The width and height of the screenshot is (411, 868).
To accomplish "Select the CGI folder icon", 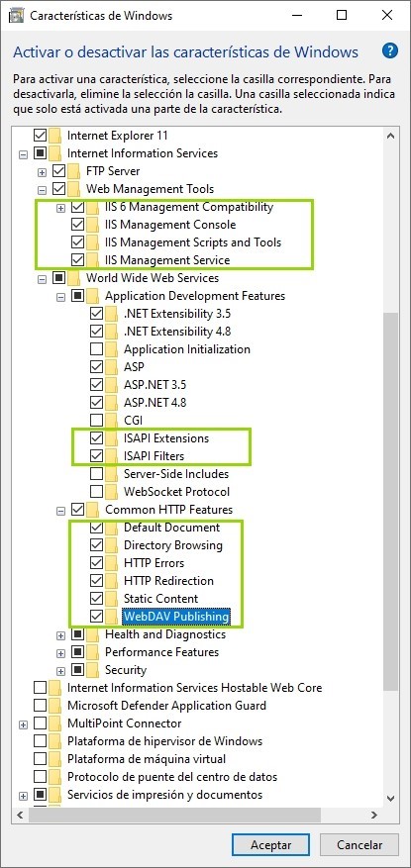I will pos(111,421).
